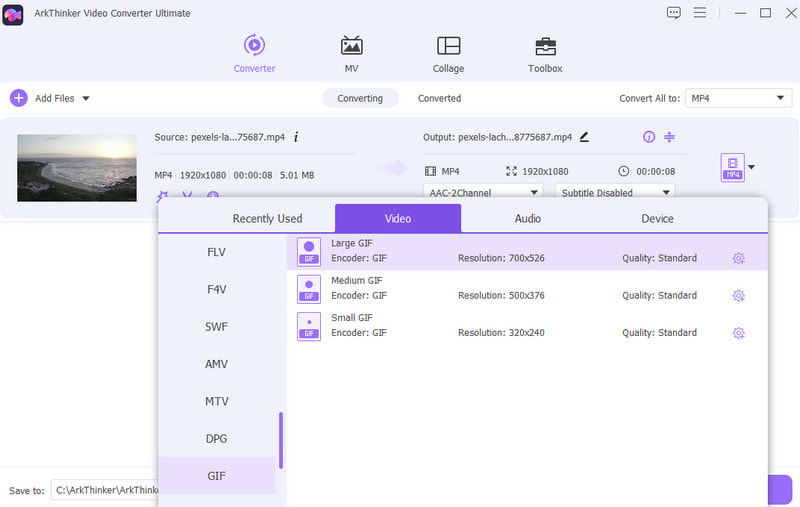Choose DPG in the format list
The height and width of the screenshot is (507, 800).
(x=216, y=438)
